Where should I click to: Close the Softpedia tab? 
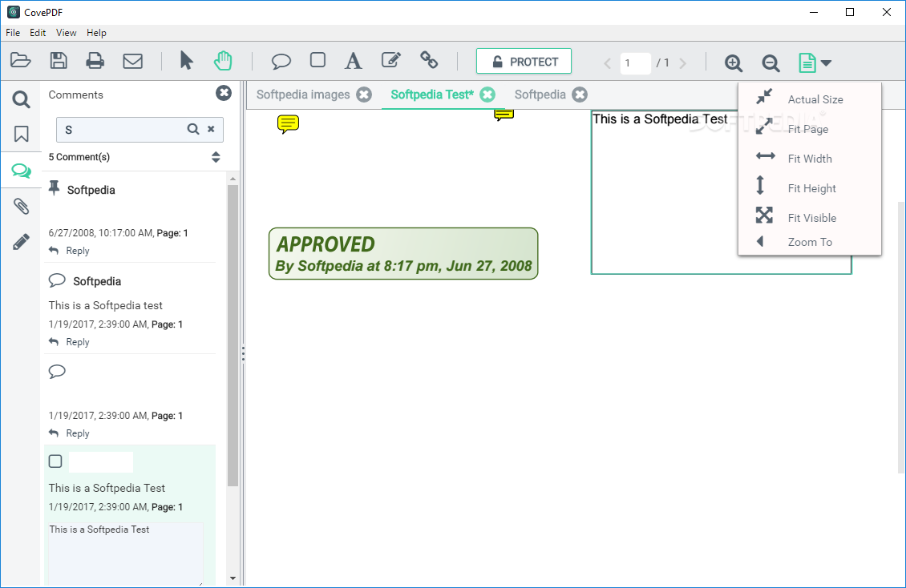(580, 95)
